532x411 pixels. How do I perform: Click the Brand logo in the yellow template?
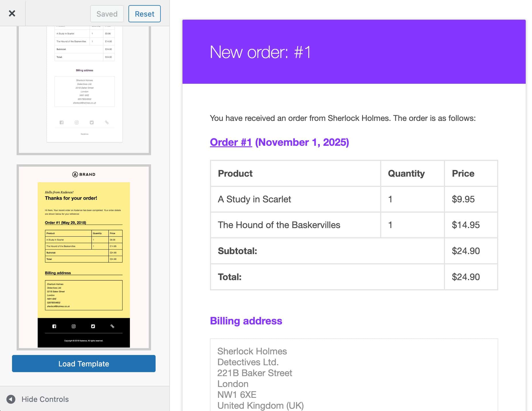(x=84, y=174)
